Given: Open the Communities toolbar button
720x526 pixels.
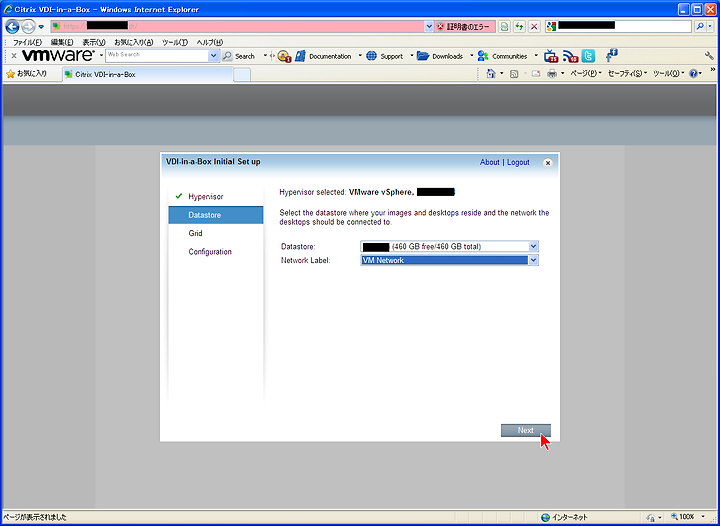Looking at the screenshot, I should tap(502, 56).
